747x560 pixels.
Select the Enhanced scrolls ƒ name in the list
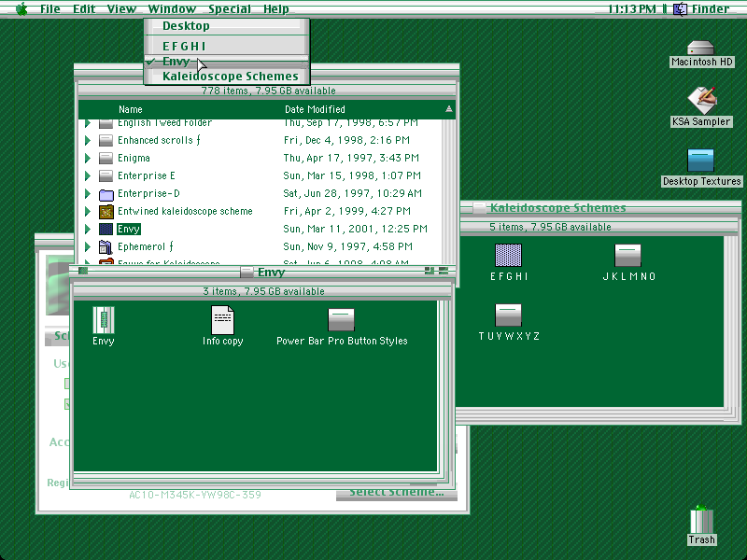(x=159, y=141)
